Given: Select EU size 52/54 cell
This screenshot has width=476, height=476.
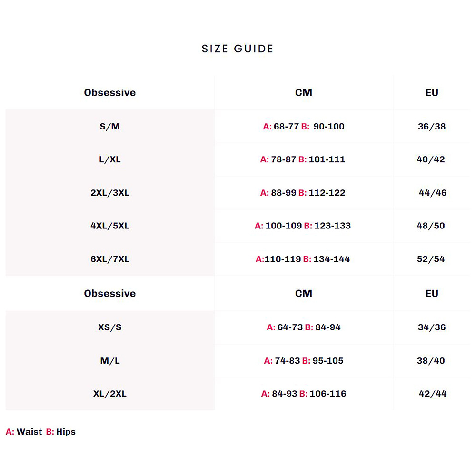Looking at the screenshot, I should click(431, 259).
